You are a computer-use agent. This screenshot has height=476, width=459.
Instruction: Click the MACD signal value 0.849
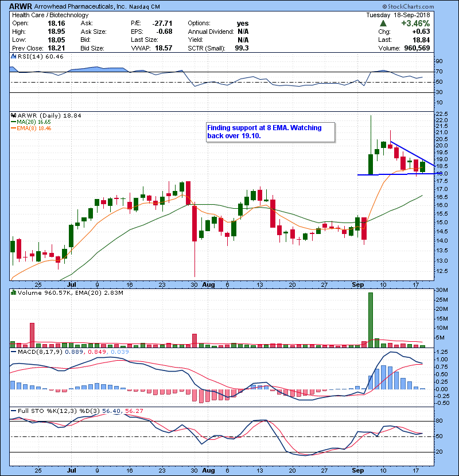(97, 352)
